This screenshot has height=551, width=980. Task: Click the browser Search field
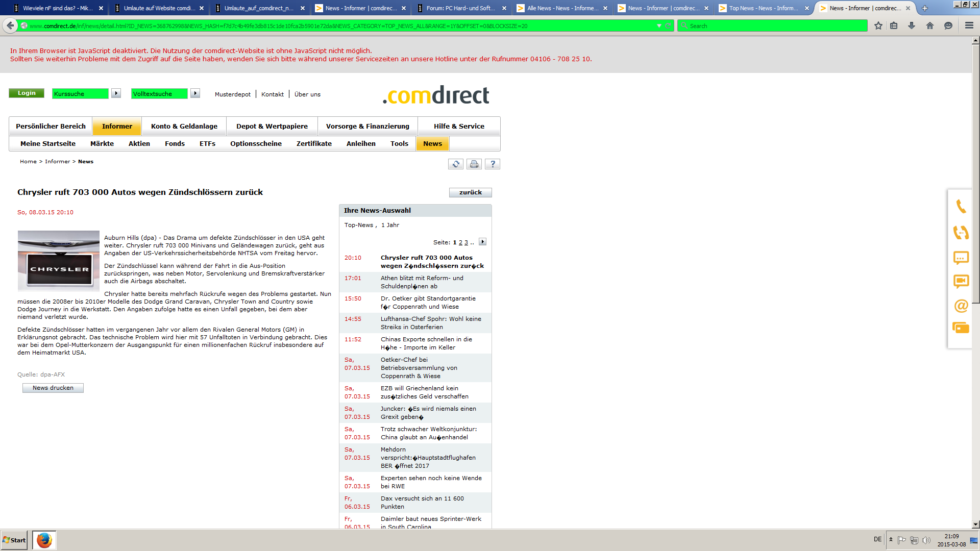point(772,26)
